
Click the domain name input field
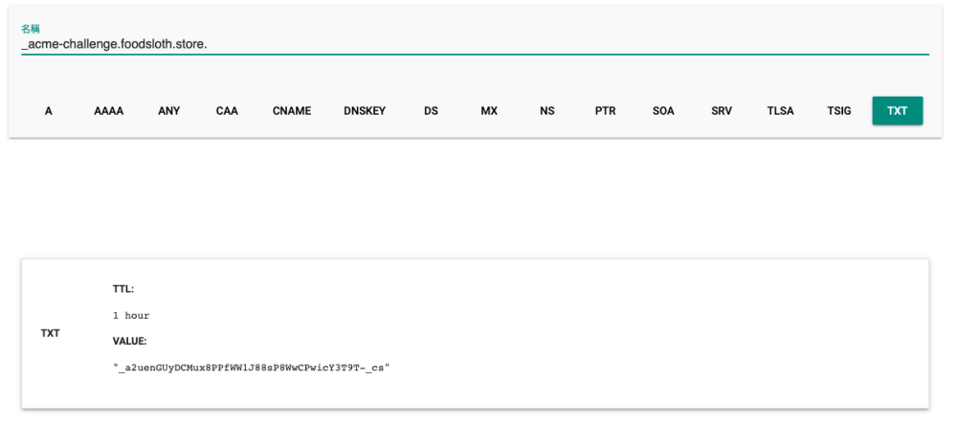pyautogui.click(x=474, y=44)
